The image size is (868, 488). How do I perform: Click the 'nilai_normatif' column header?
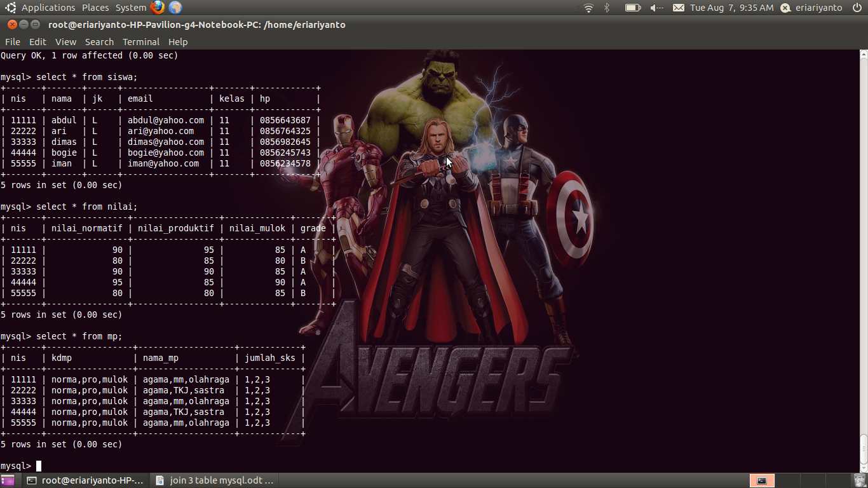coord(87,228)
